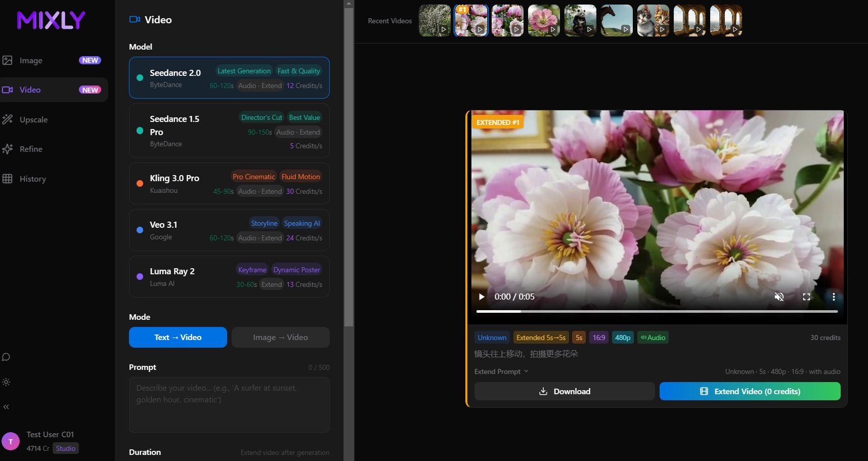Screen dimensions: 868x461
Task: Collapse the sidebar with double-chevron
Action: pyautogui.click(x=7, y=406)
